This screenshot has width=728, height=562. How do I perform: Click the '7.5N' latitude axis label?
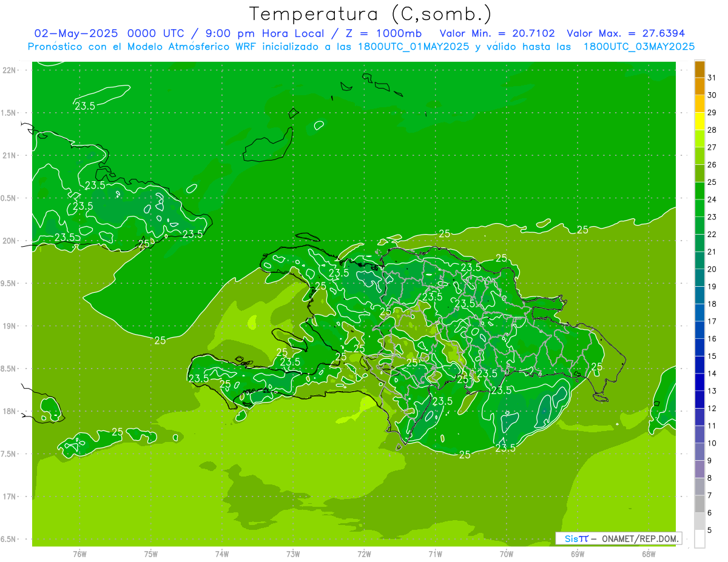[9, 454]
